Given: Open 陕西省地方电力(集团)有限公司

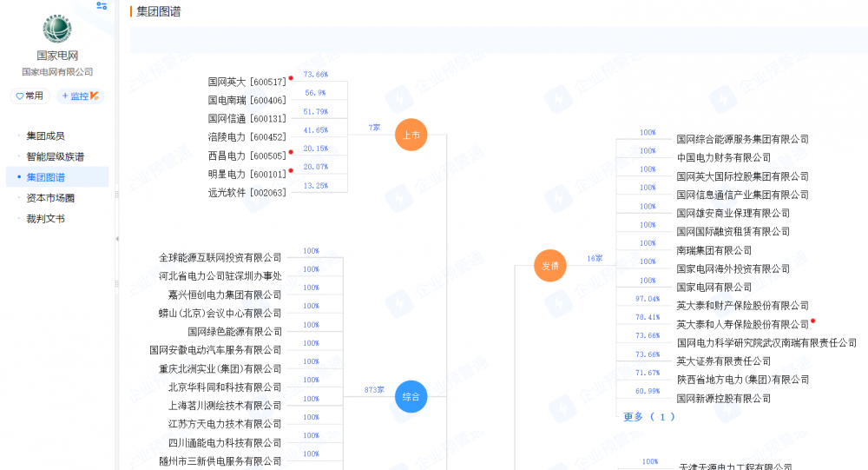Looking at the screenshot, I should (742, 380).
